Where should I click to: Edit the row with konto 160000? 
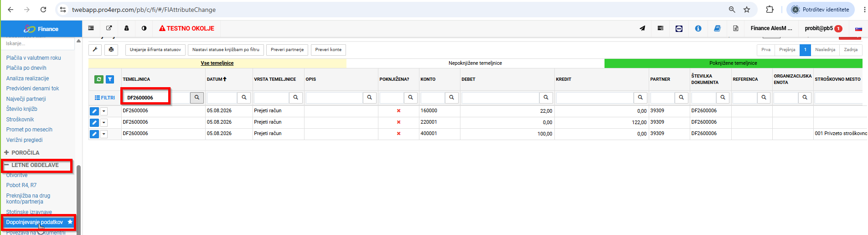pyautogui.click(x=94, y=111)
